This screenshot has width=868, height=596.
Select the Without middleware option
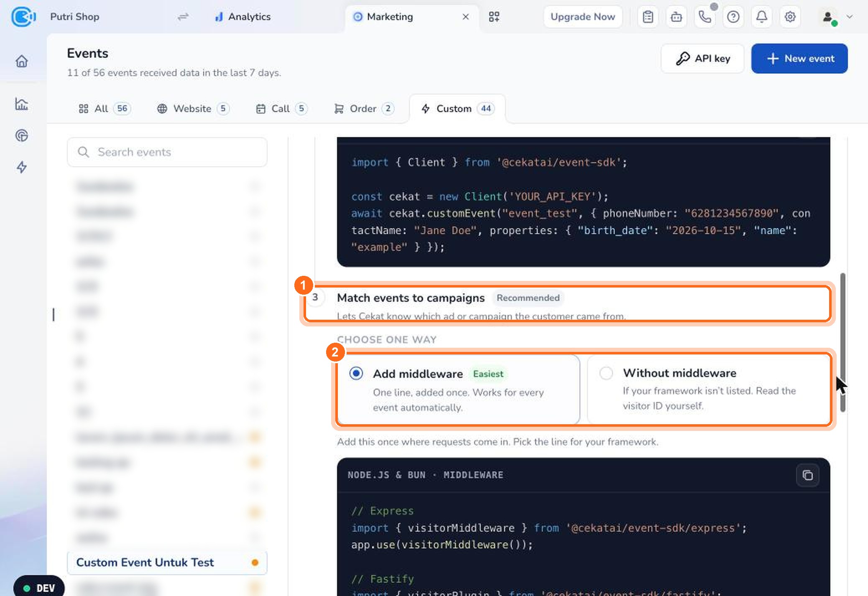coord(709,390)
